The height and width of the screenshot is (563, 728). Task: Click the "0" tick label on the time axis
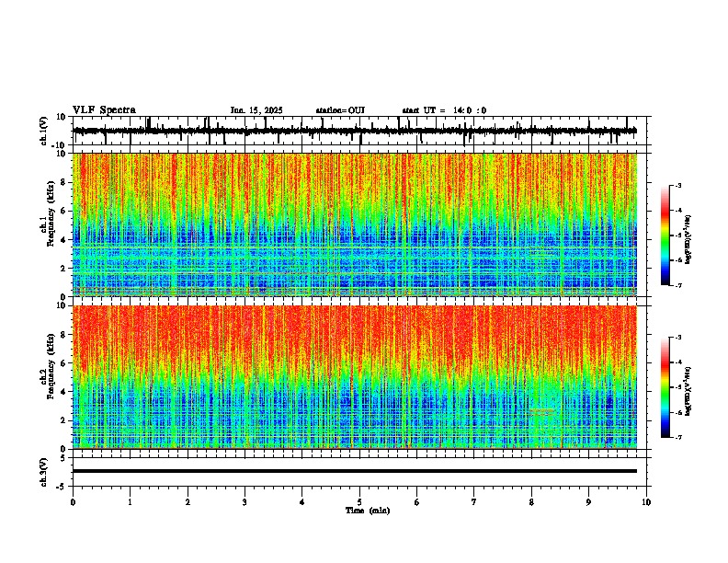tap(73, 502)
